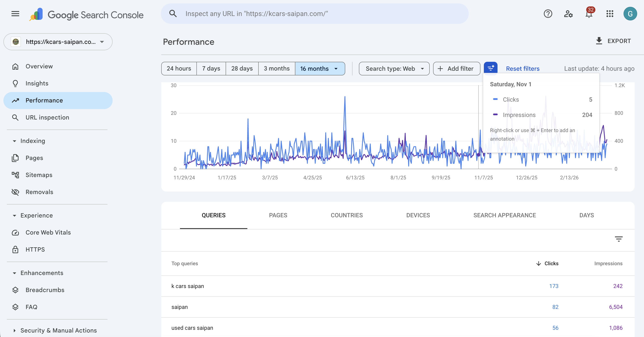This screenshot has height=337, width=644.
Task: Click the blue comparison filter icon
Action: click(x=490, y=68)
